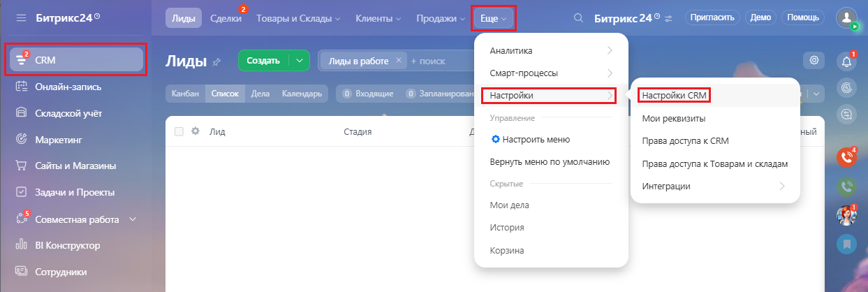Click the chat sync icon in right rail
This screenshot has width=868, height=292.
(x=846, y=116)
